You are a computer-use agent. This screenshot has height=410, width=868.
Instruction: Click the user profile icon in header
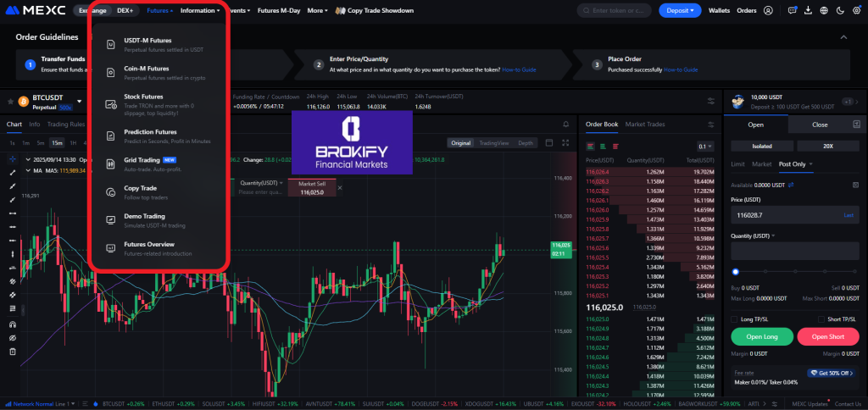tap(768, 11)
